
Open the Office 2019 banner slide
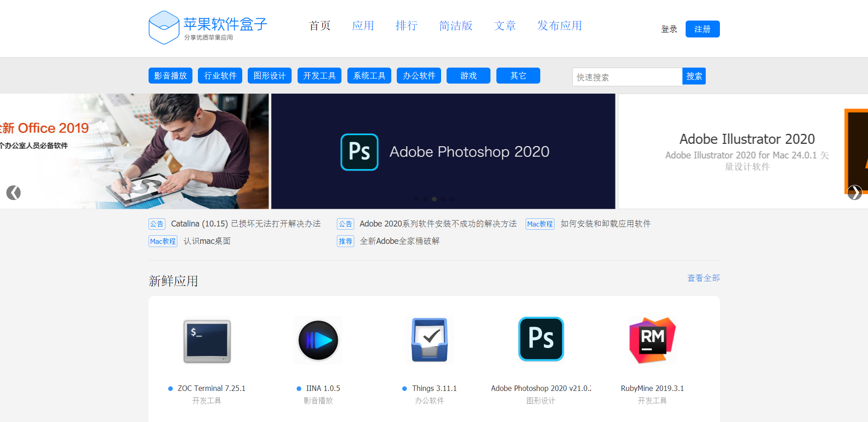click(134, 151)
